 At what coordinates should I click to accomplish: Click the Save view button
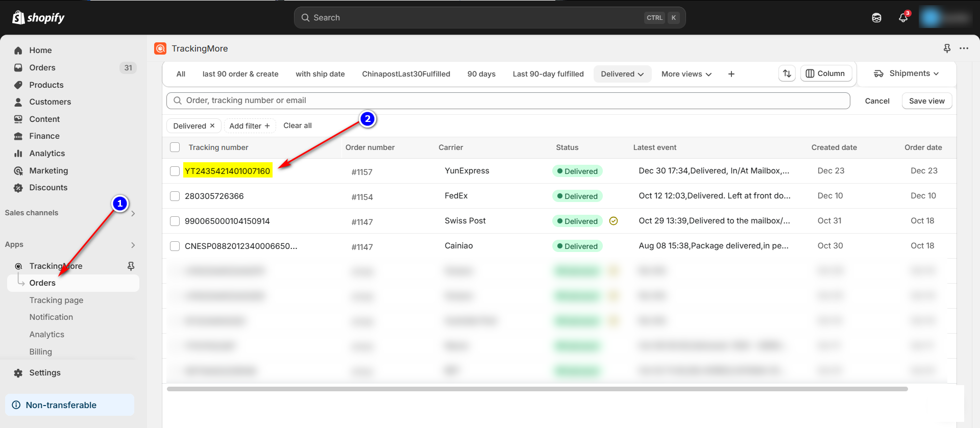pyautogui.click(x=926, y=101)
